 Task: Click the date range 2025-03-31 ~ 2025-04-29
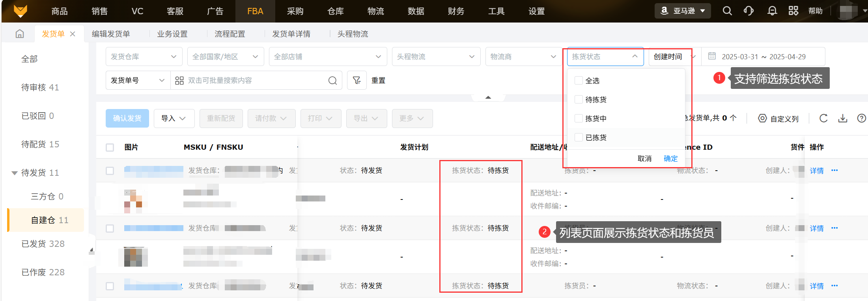pyautogui.click(x=764, y=56)
